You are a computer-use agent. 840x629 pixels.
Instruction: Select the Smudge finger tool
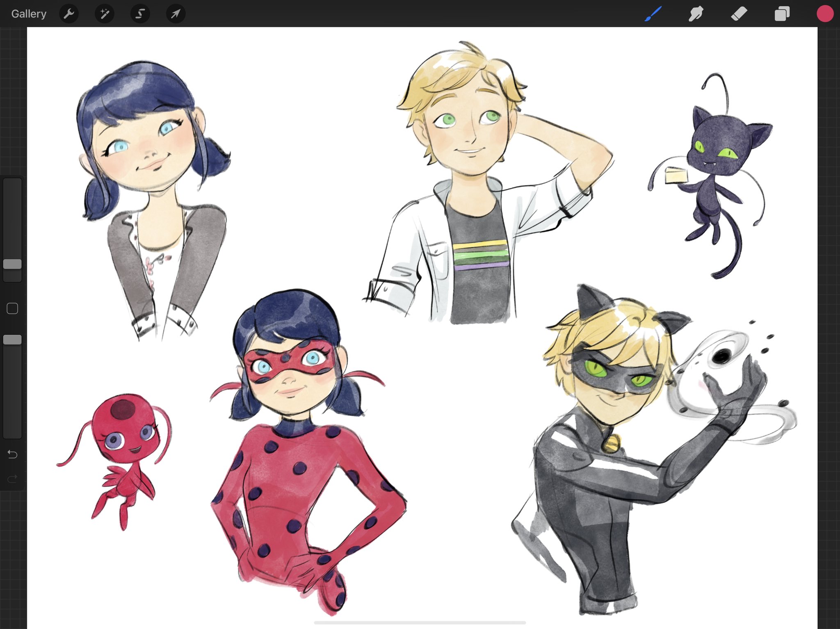[x=696, y=14]
